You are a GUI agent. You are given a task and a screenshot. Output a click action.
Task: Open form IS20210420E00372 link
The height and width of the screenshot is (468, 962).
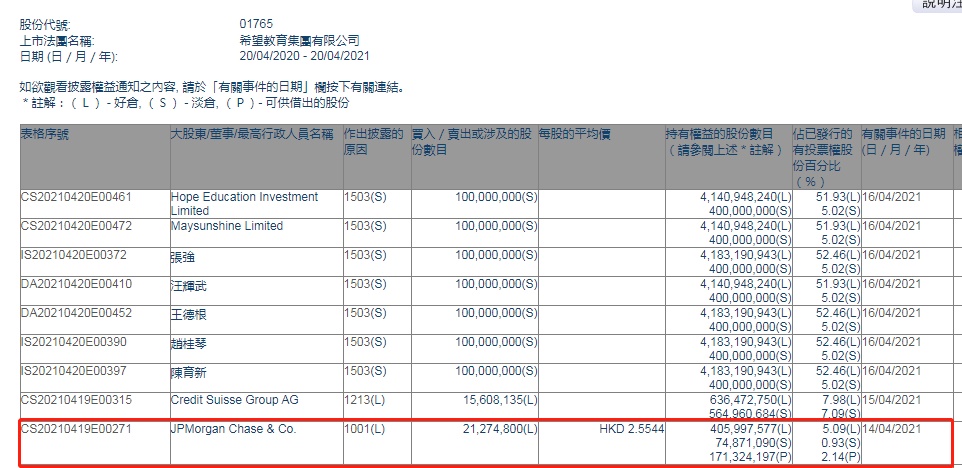point(75,255)
